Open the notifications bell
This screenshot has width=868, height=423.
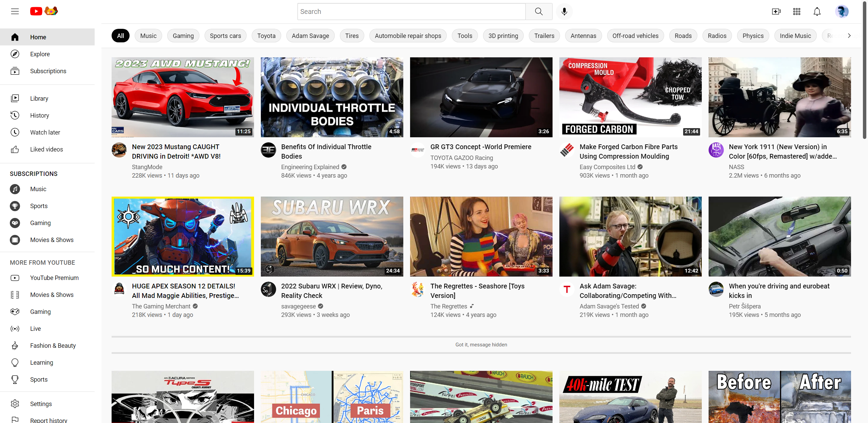(x=817, y=12)
